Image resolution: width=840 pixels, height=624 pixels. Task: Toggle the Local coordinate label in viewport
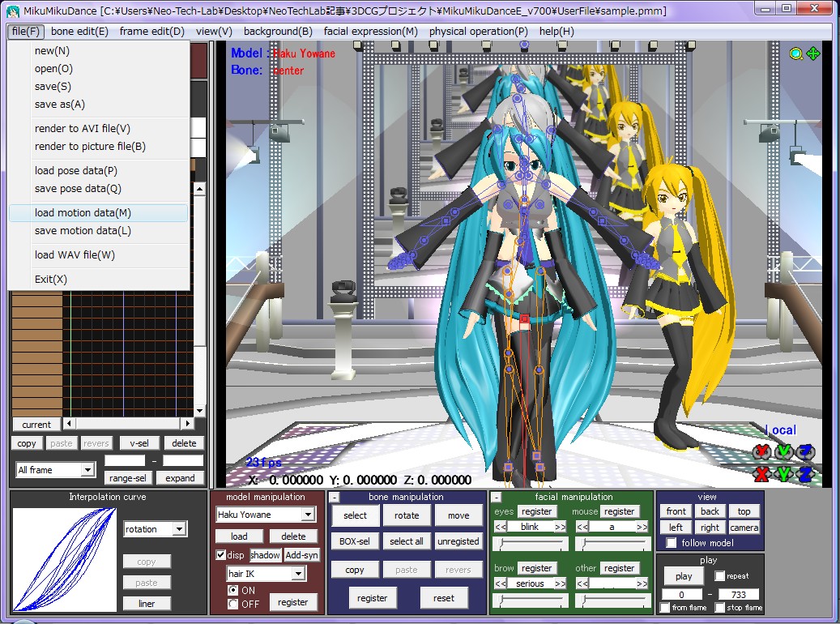[781, 430]
